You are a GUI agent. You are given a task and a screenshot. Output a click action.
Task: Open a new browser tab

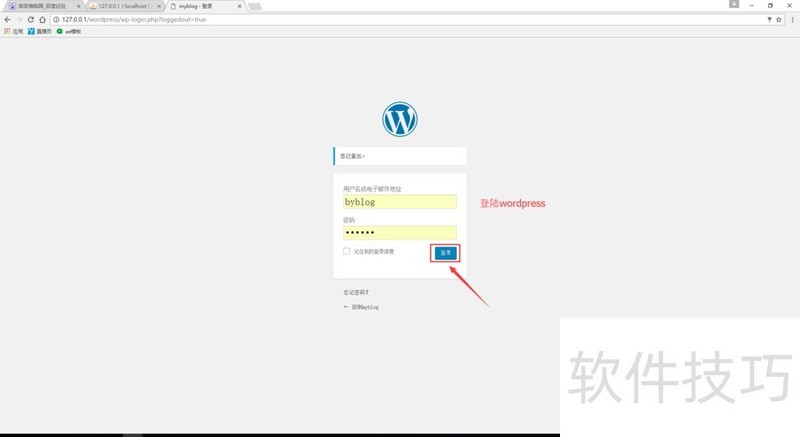(x=255, y=6)
